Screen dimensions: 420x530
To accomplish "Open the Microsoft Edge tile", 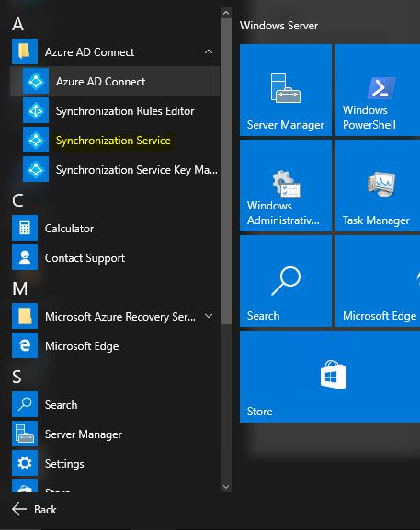I will [x=378, y=281].
